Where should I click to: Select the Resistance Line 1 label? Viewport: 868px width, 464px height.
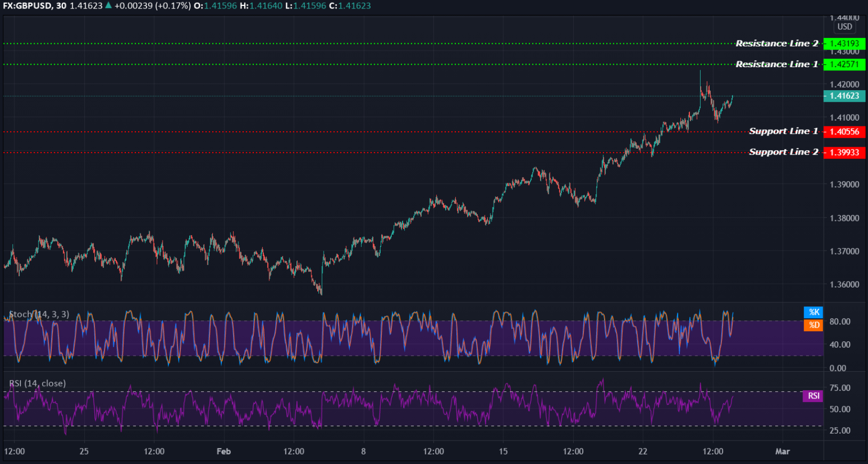coord(777,64)
